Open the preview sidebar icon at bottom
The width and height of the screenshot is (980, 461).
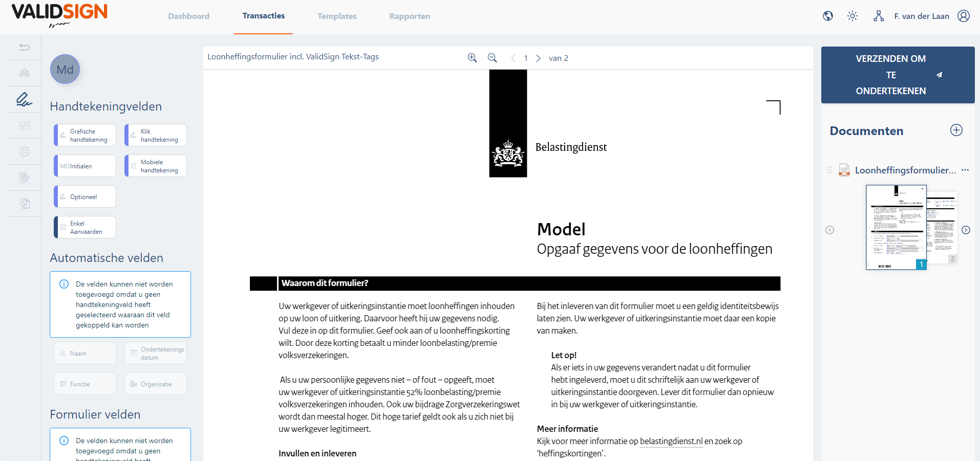25,204
